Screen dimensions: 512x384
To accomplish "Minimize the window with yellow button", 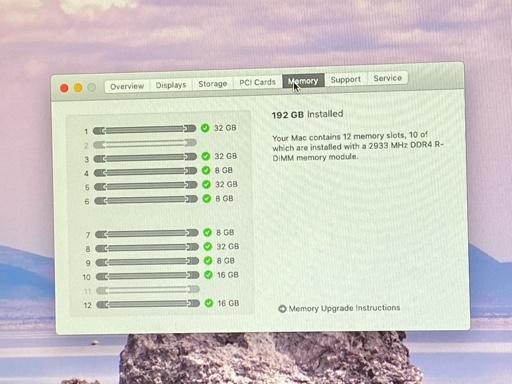I will pyautogui.click(x=78, y=88).
